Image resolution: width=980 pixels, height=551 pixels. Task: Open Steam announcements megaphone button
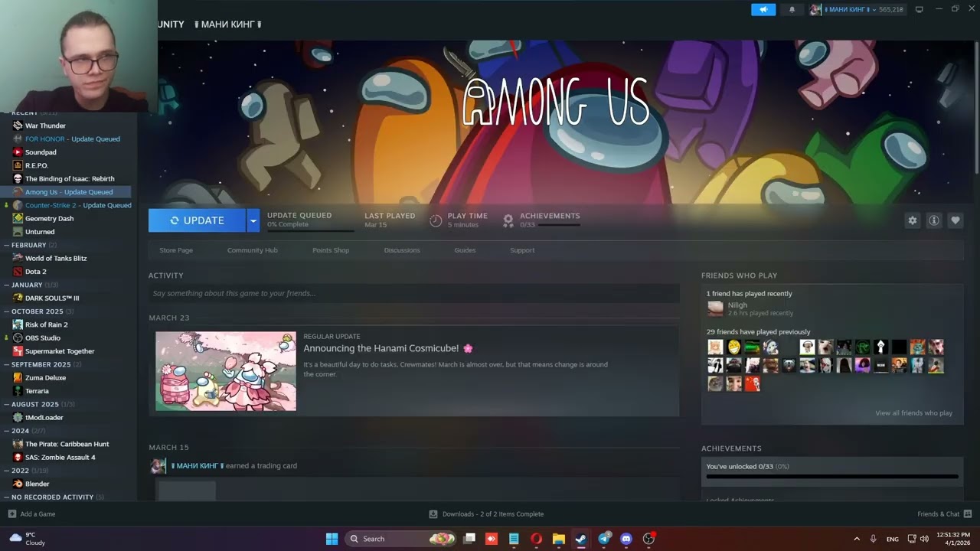tap(763, 9)
